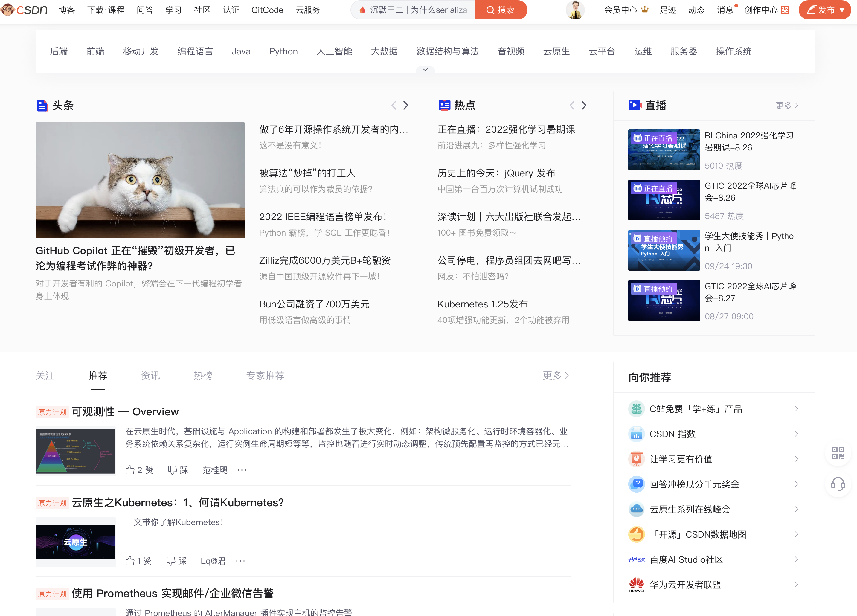This screenshot has width=857, height=616.
Task: Expand the 华为云开发者联盟 chevron
Action: coord(796,585)
